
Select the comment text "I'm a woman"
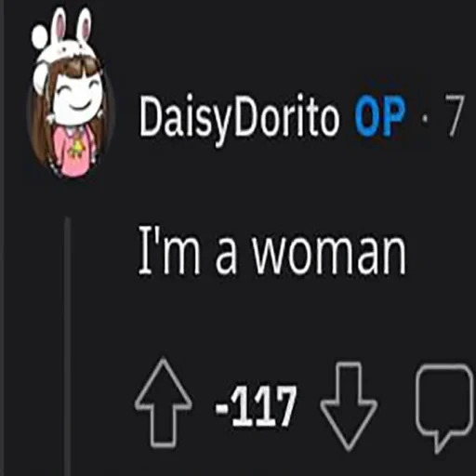click(x=271, y=250)
